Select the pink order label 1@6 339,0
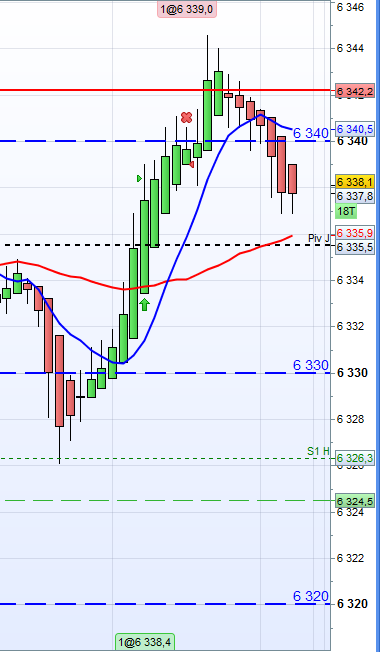 (x=187, y=9)
